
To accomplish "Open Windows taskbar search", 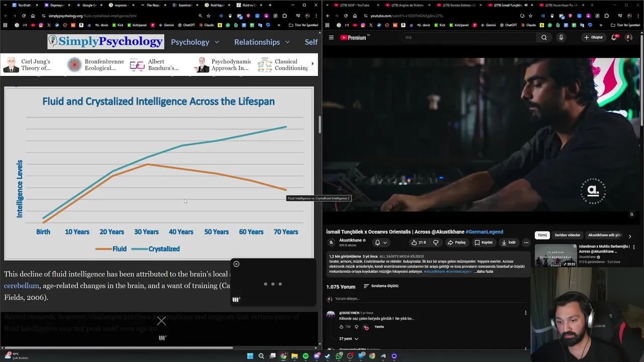I will [x=261, y=356].
